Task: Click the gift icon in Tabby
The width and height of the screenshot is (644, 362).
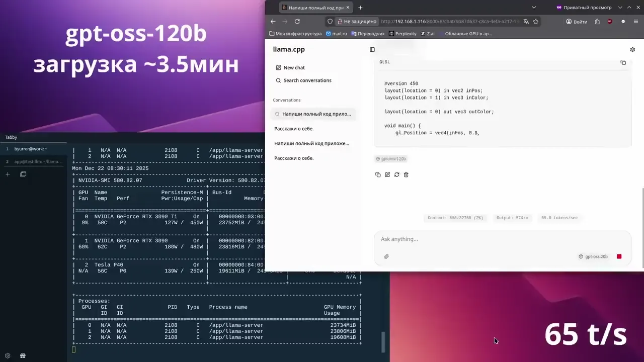Action: pyautogui.click(x=23, y=356)
